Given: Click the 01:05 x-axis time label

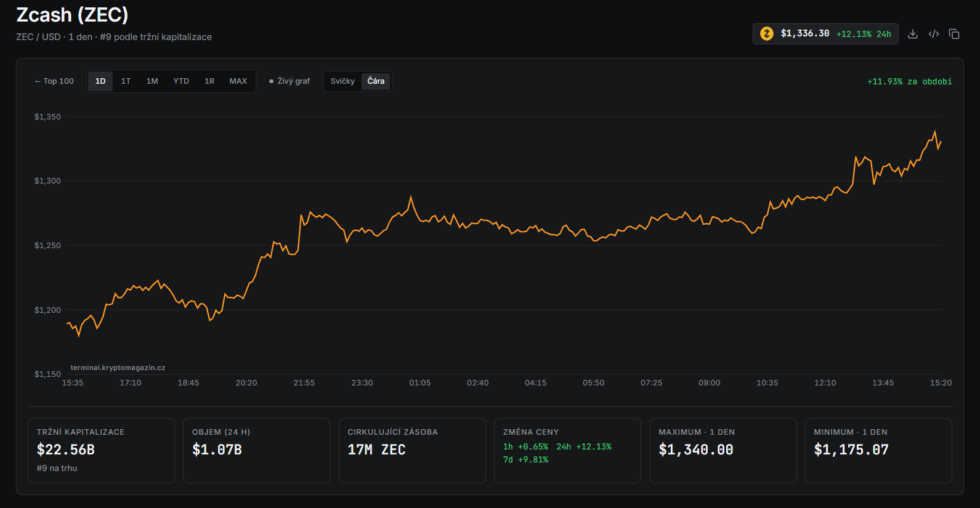Looking at the screenshot, I should (x=420, y=383).
